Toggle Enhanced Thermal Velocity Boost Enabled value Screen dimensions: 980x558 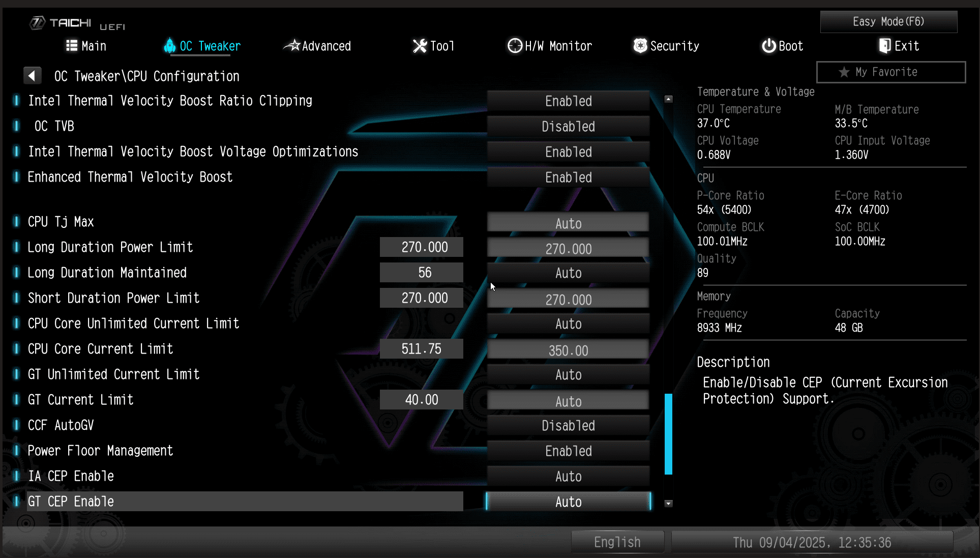coord(568,177)
